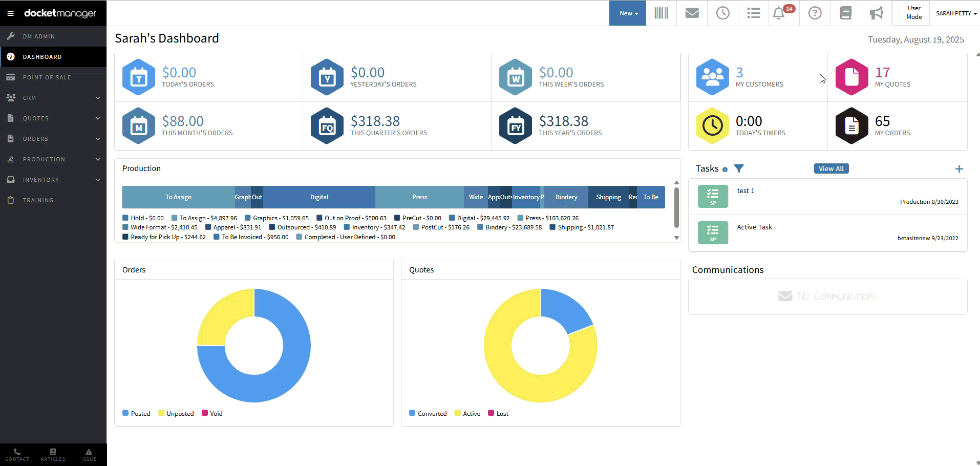Open the envelope messages icon

692,13
